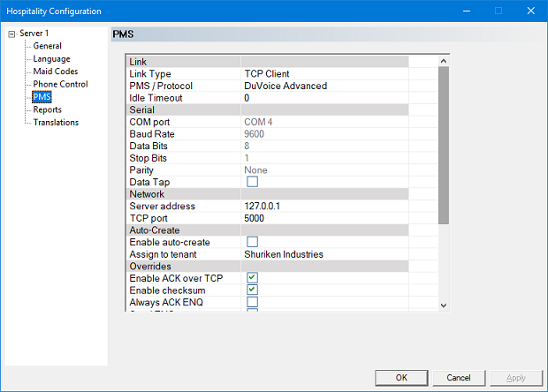
Task: Enable auto-create checkbox
Action: pos(252,242)
